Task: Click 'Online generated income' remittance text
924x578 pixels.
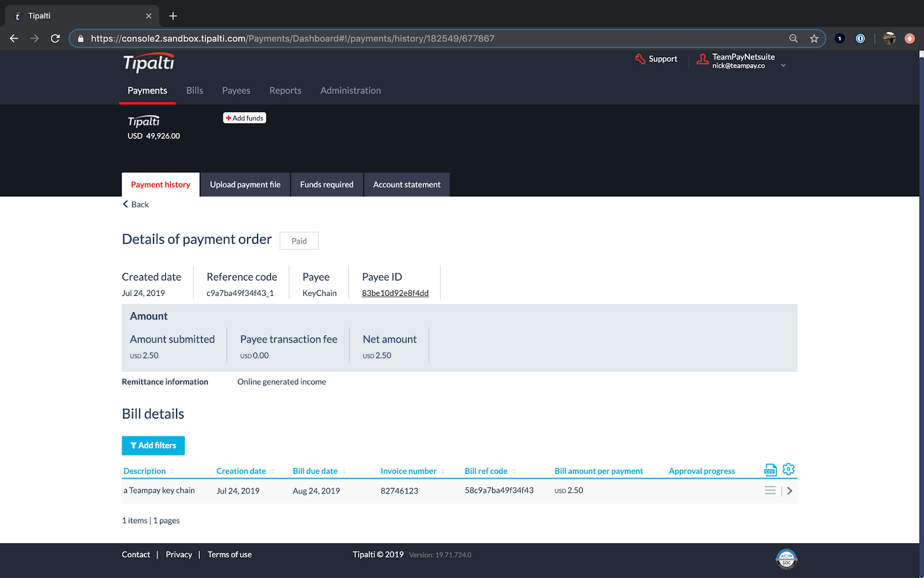Action: point(281,381)
